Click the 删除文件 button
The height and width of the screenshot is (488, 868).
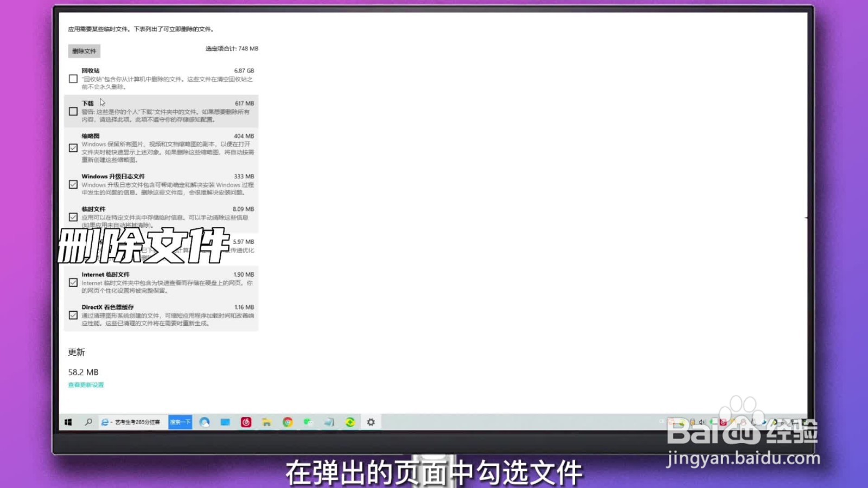pyautogui.click(x=85, y=50)
